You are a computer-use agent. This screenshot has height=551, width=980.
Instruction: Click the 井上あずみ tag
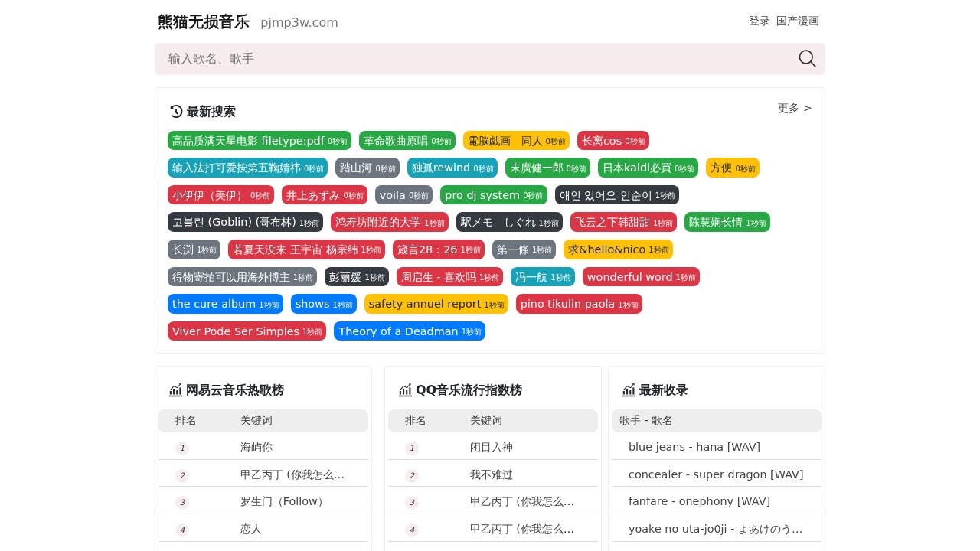click(325, 195)
